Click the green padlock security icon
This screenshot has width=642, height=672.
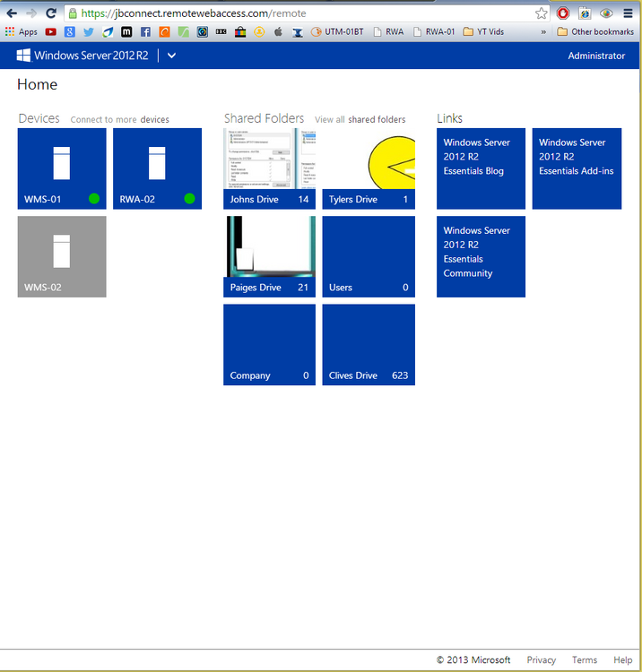point(73,13)
